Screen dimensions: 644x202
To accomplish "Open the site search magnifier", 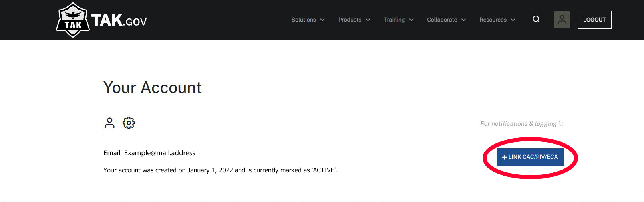I will pyautogui.click(x=536, y=19).
